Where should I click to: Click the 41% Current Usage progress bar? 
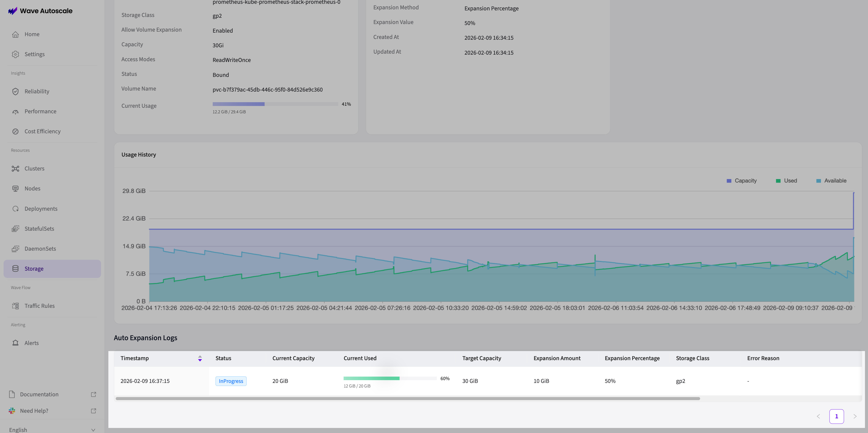[275, 104]
